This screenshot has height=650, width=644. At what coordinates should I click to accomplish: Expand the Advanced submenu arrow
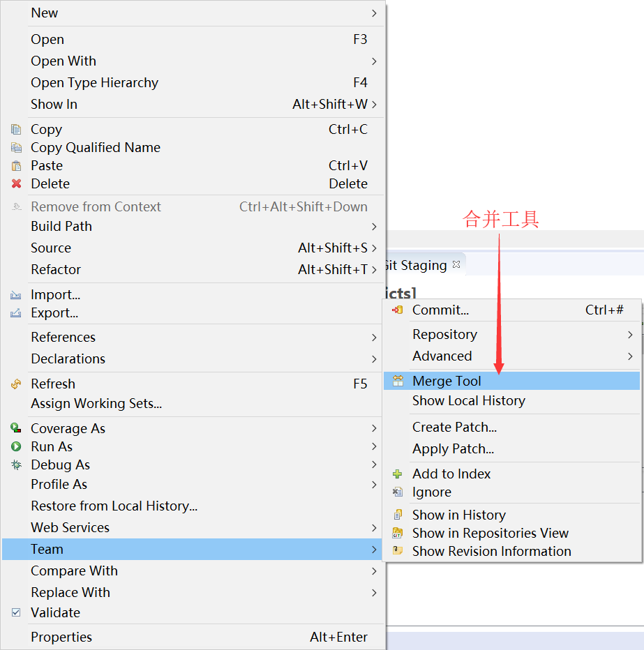tap(630, 356)
